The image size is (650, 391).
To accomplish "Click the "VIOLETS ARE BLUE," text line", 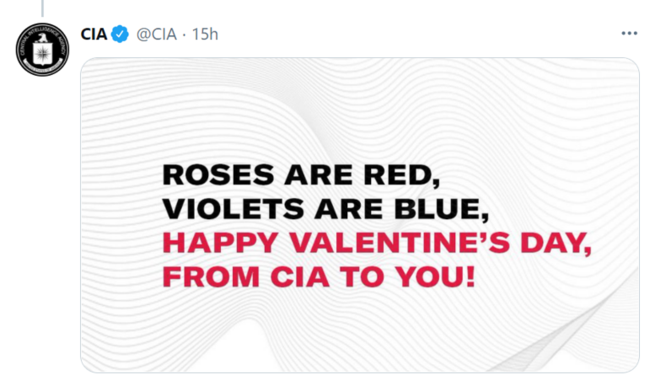I will coord(325,209).
